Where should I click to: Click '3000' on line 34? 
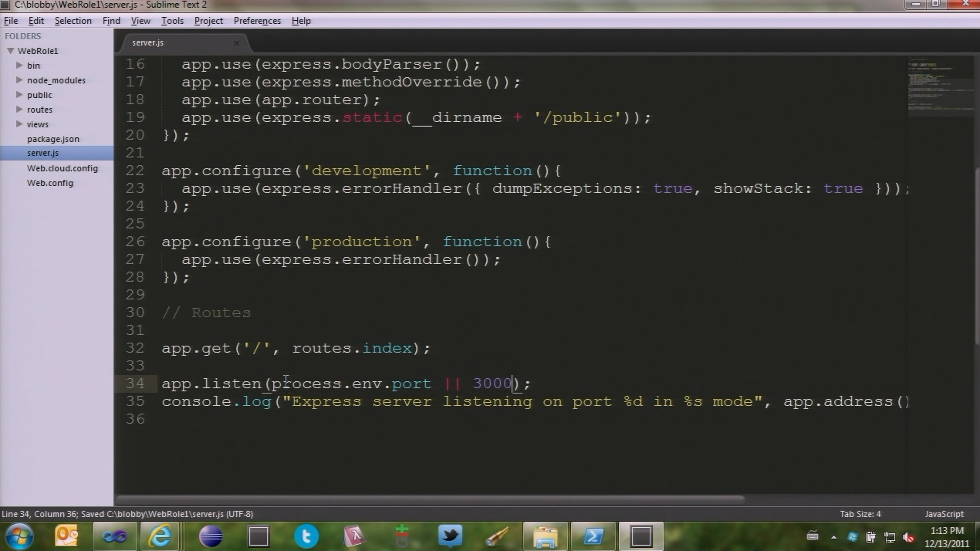(492, 384)
